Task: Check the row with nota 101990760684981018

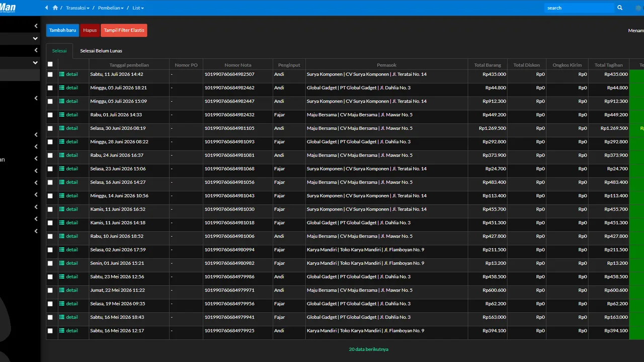Action: coord(50,223)
